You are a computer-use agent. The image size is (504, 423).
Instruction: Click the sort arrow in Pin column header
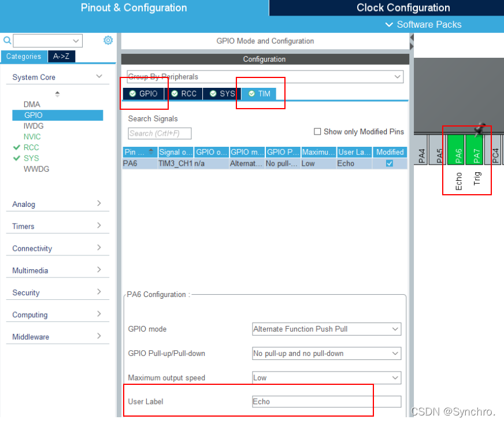coord(151,152)
